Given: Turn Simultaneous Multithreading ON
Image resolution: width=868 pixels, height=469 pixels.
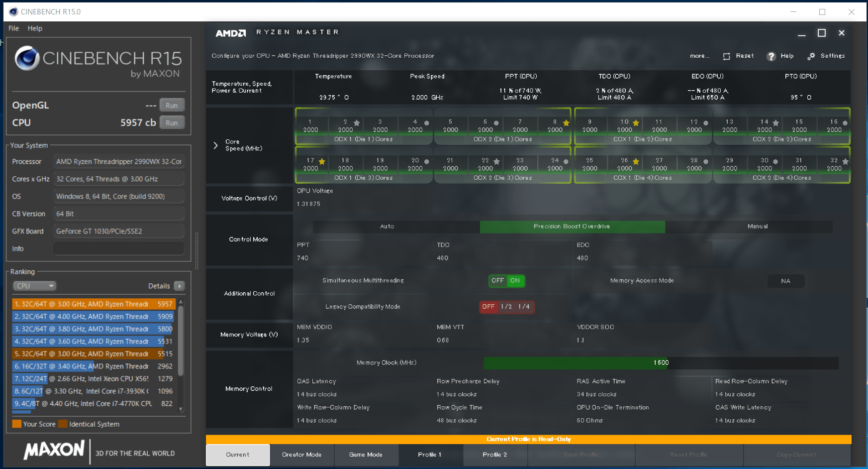Looking at the screenshot, I should tap(515, 281).
